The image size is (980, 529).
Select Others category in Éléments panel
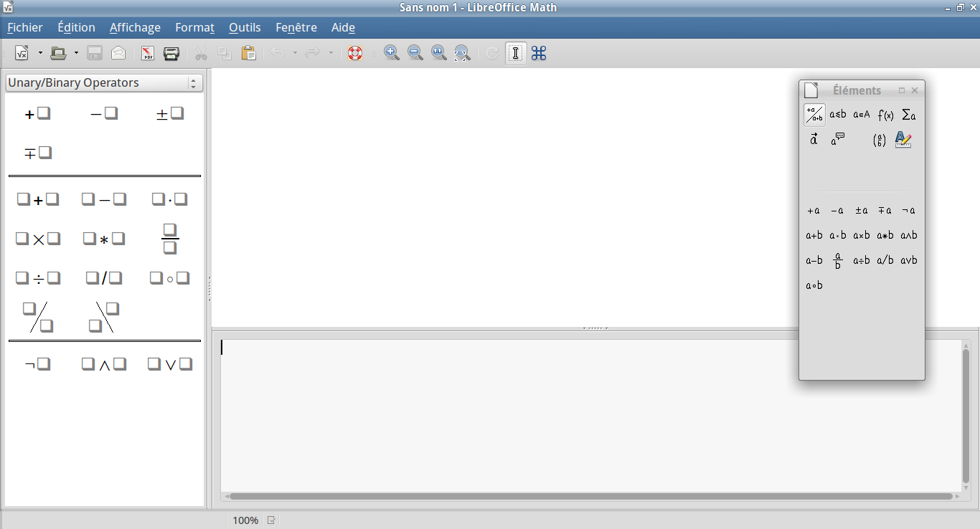(x=838, y=140)
